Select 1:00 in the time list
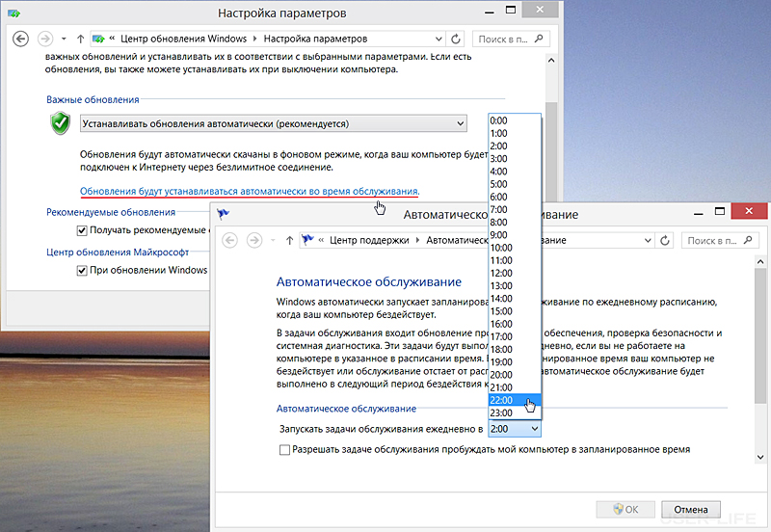The width and height of the screenshot is (771, 532). 515,133
